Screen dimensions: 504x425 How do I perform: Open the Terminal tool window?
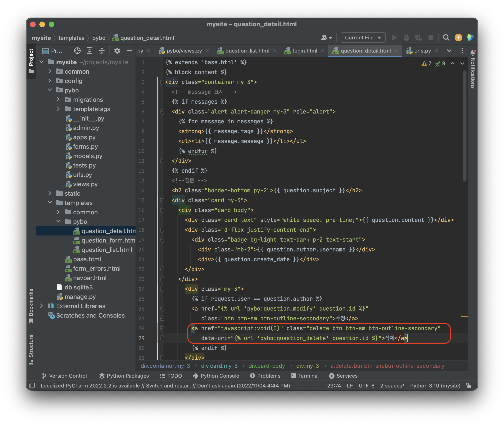point(305,376)
